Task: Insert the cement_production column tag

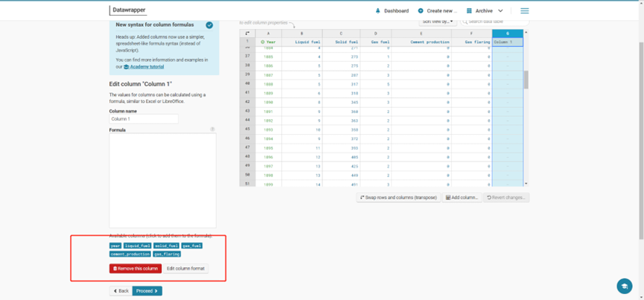Action: pos(130,254)
